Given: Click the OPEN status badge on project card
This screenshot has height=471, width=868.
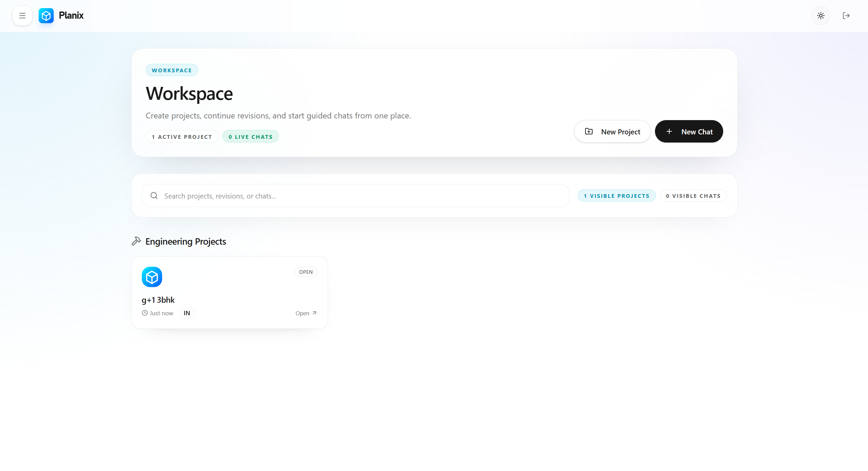Looking at the screenshot, I should [306, 272].
